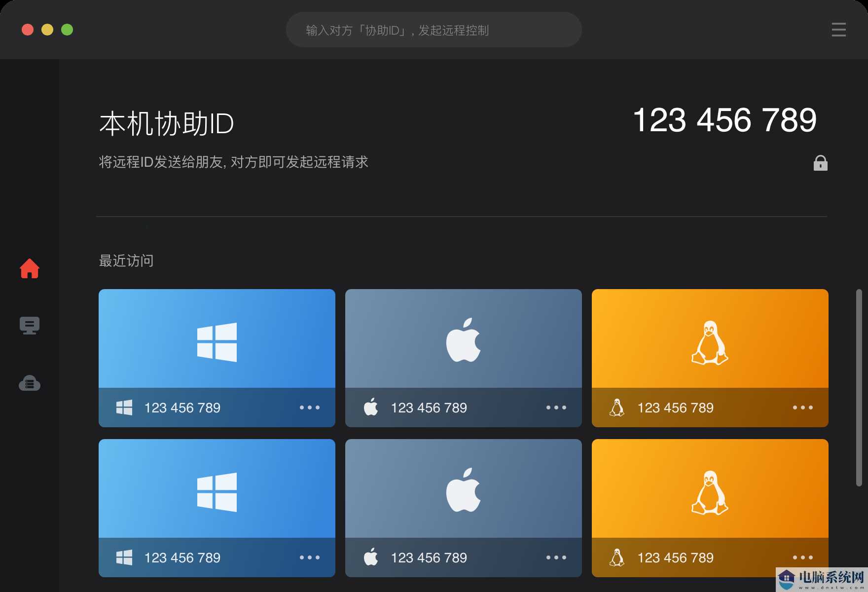Click ID 123 456 789 on first-row Windows card
The height and width of the screenshot is (592, 868).
(182, 408)
